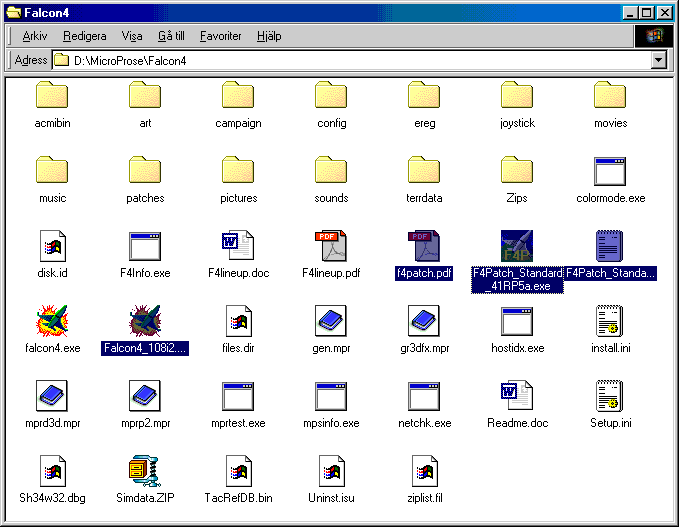Viewport: 679px width, 527px height.
Task: Expand the Adress bar dropdown arrow
Action: pos(659,60)
